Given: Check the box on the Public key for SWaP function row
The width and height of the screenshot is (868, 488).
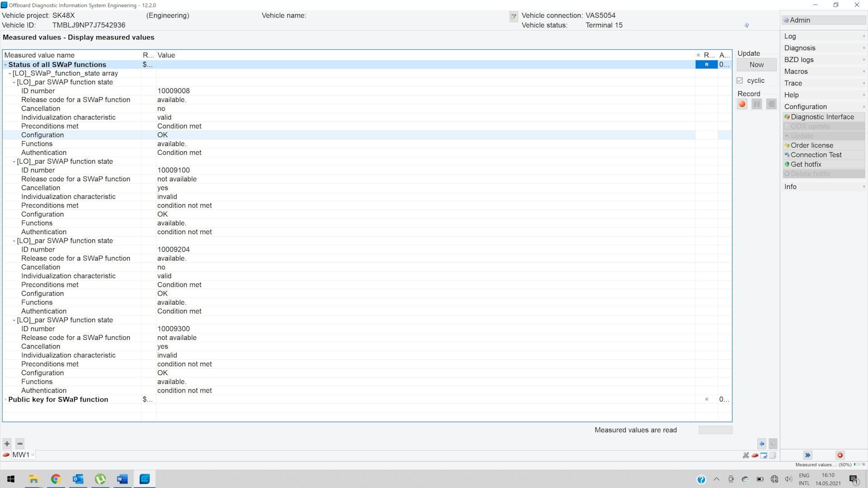Looking at the screenshot, I should (x=706, y=399).
